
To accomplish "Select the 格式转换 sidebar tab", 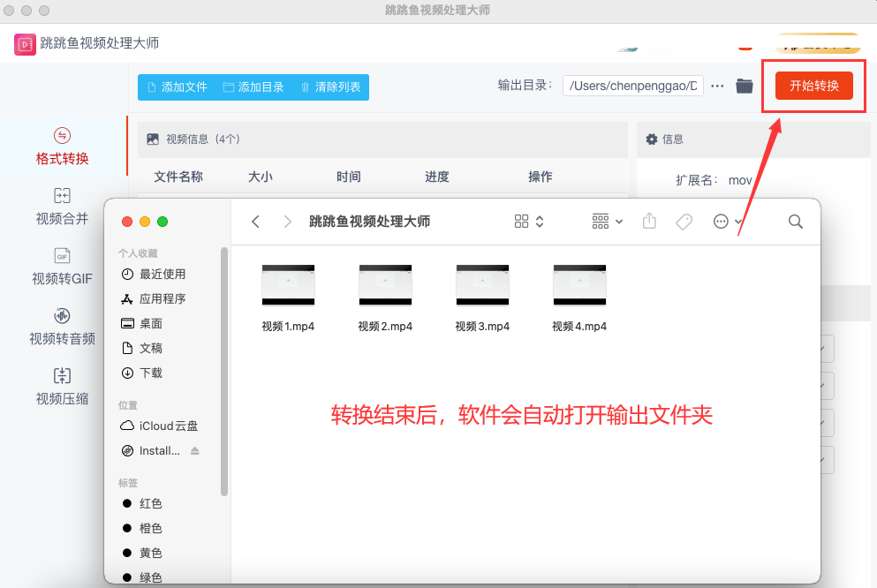I will click(x=62, y=146).
